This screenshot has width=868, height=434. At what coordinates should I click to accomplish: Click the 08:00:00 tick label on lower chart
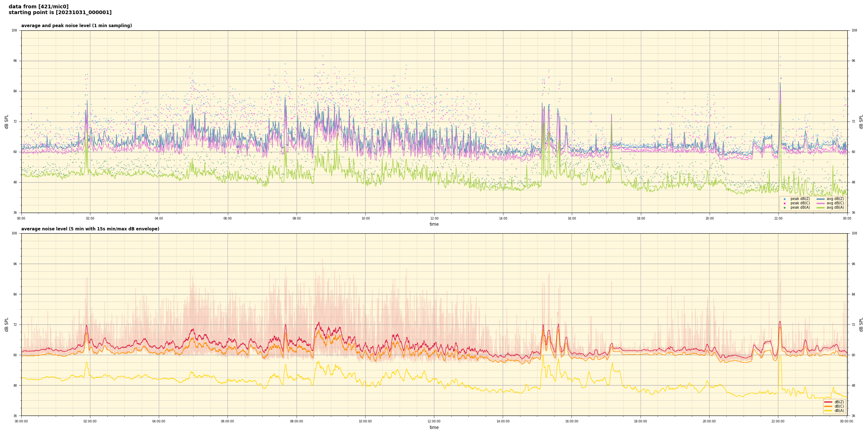(297, 421)
